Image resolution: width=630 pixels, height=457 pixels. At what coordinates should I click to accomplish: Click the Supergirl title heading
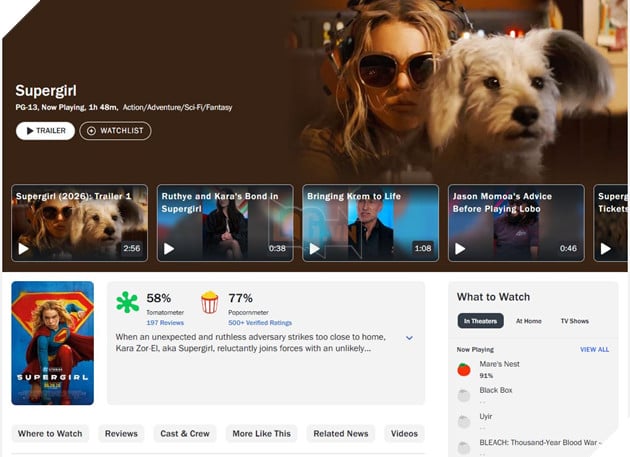(x=46, y=91)
